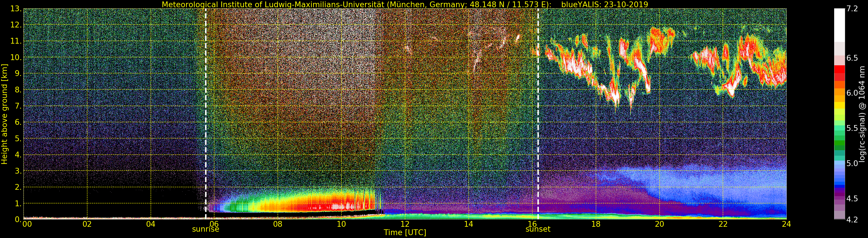Click the '4.2' colorbar tick label
Viewport: 868px width, 238px height.
tap(852, 220)
